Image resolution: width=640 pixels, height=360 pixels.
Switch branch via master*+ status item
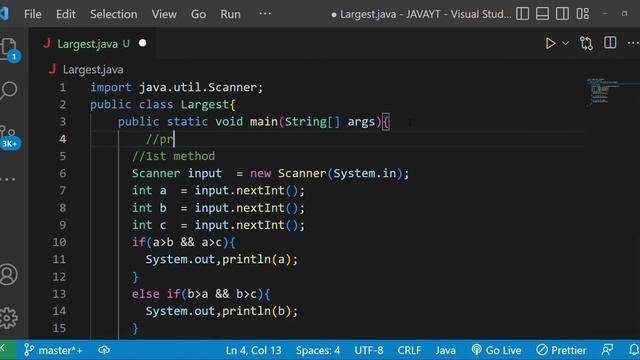click(53, 350)
